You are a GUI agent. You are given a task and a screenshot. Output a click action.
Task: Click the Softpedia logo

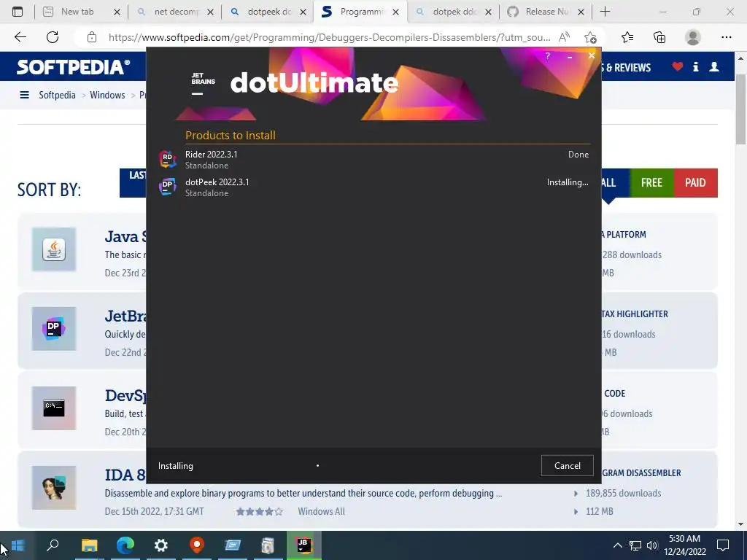point(74,67)
